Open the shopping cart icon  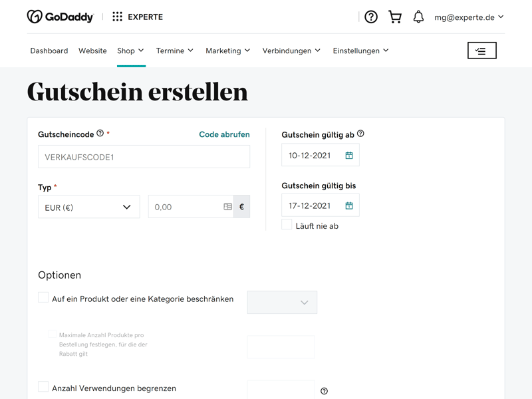pyautogui.click(x=395, y=17)
